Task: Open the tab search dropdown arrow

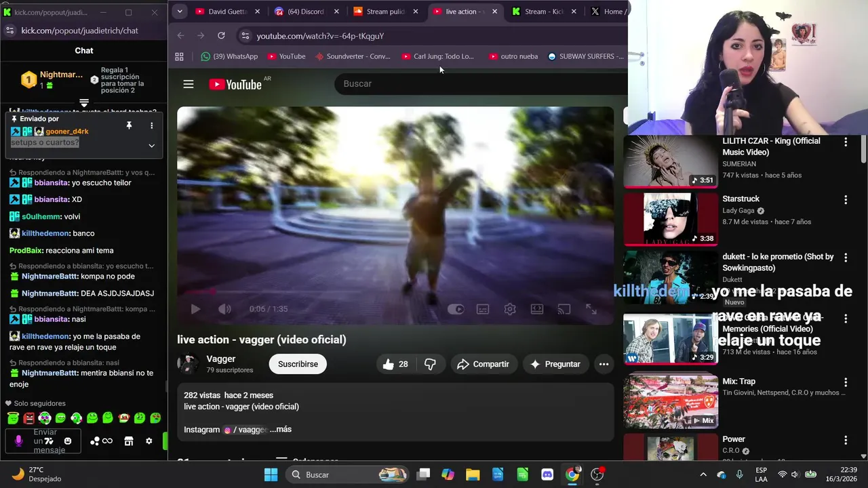Action: (x=179, y=12)
